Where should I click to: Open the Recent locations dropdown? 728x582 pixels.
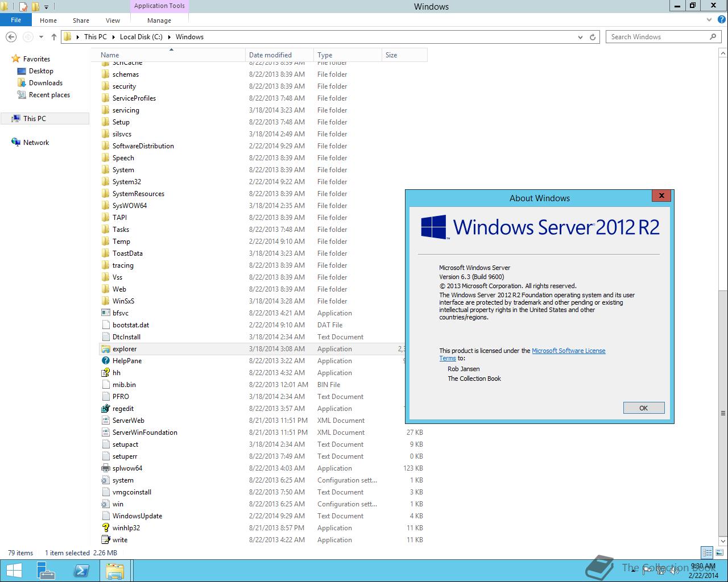[41, 37]
